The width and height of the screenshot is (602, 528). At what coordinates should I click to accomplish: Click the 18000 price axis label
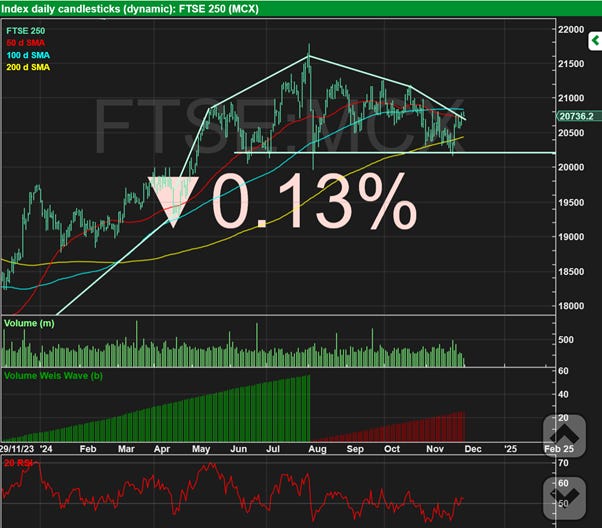point(571,306)
